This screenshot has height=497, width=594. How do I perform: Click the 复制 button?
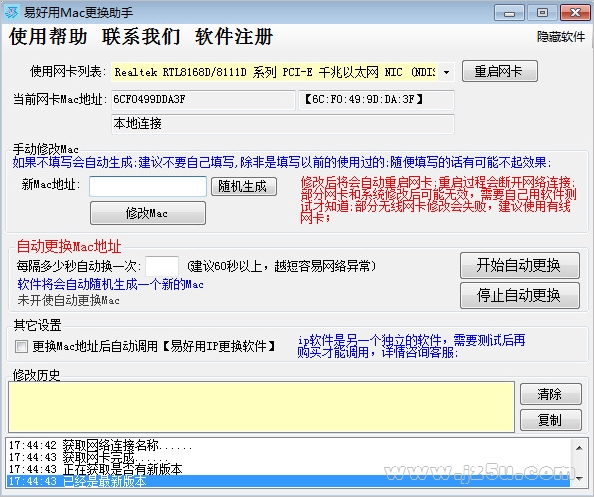point(550,420)
